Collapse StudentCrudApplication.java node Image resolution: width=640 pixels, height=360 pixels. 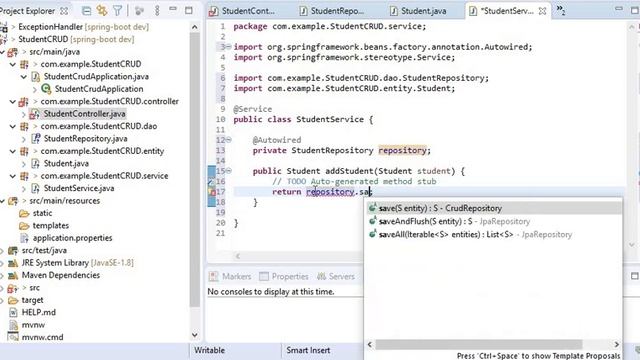coord(24,77)
